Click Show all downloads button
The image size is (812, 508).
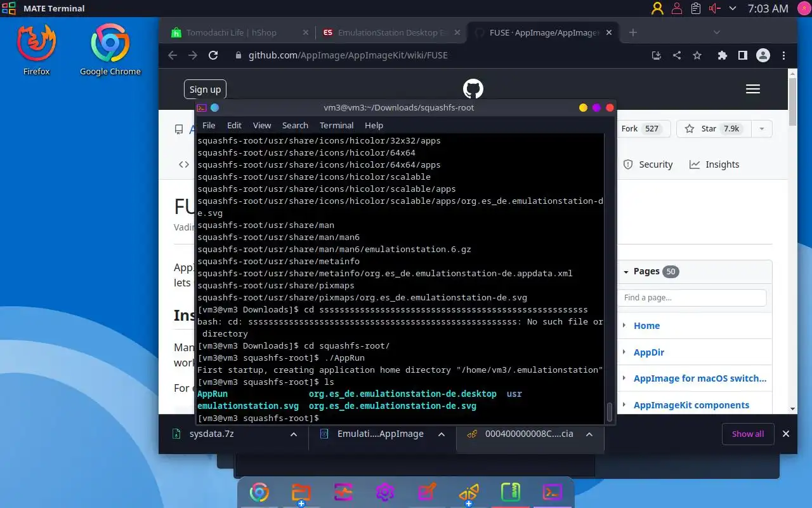(748, 434)
